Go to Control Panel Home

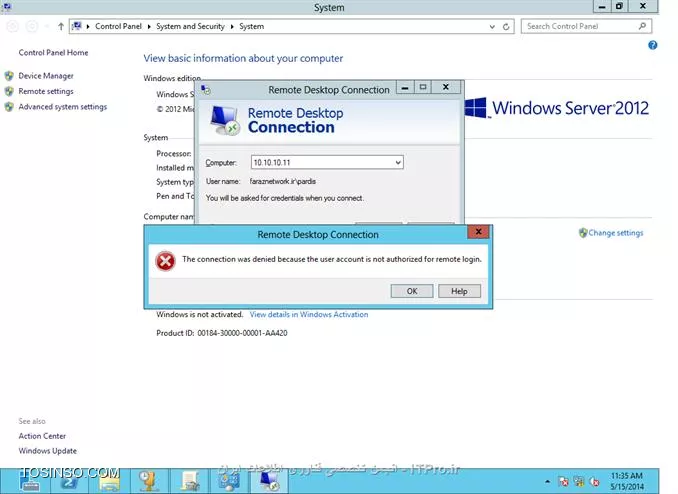pyautogui.click(x=53, y=53)
